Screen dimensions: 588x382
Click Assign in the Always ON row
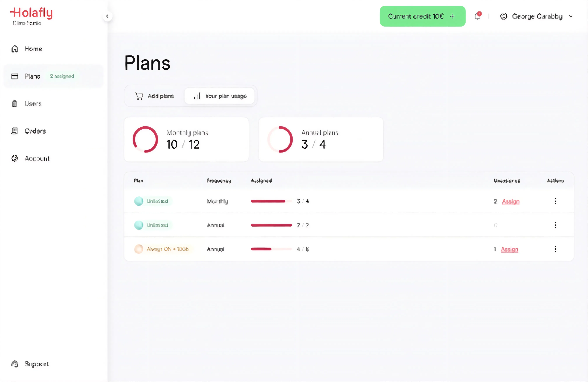click(509, 249)
